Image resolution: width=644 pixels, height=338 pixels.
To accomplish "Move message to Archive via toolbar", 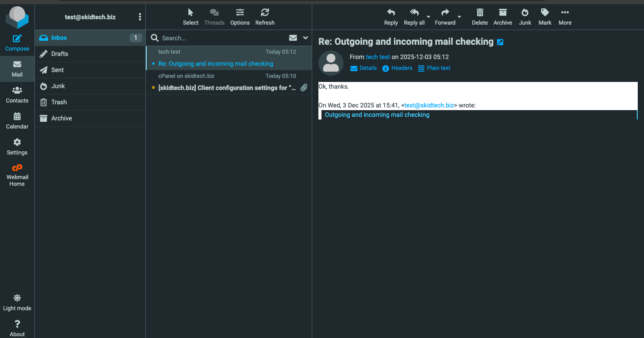I will coord(503,17).
